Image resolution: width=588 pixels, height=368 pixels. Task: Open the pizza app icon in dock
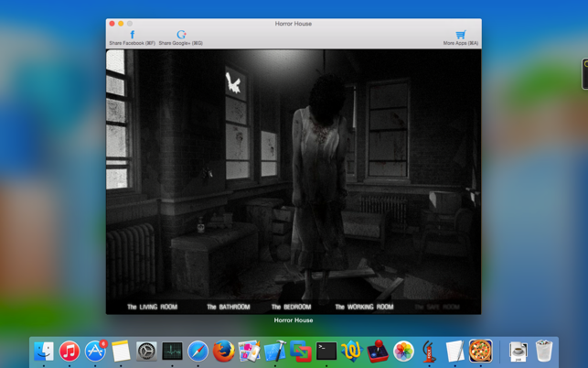[480, 351]
